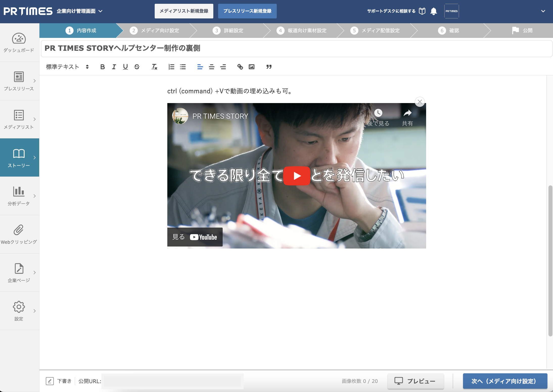The image size is (553, 392).
Task: Click サポートデスクに相談する link
Action: point(391,11)
